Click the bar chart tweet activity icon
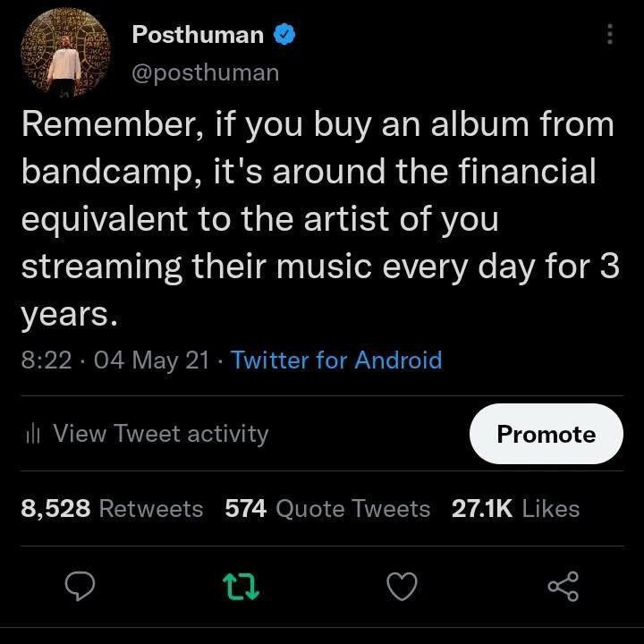644x644 pixels. click(34, 435)
